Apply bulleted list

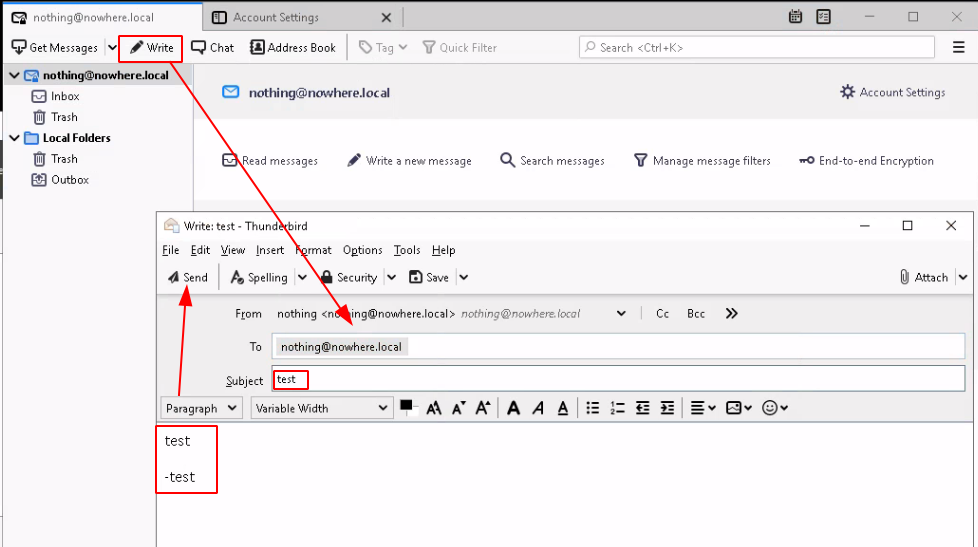593,408
